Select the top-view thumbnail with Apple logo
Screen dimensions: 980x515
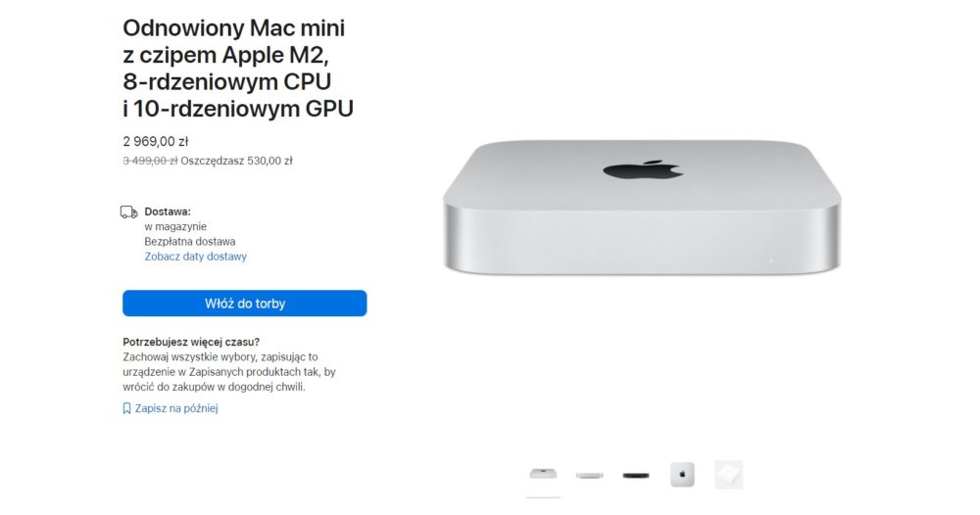(x=682, y=475)
